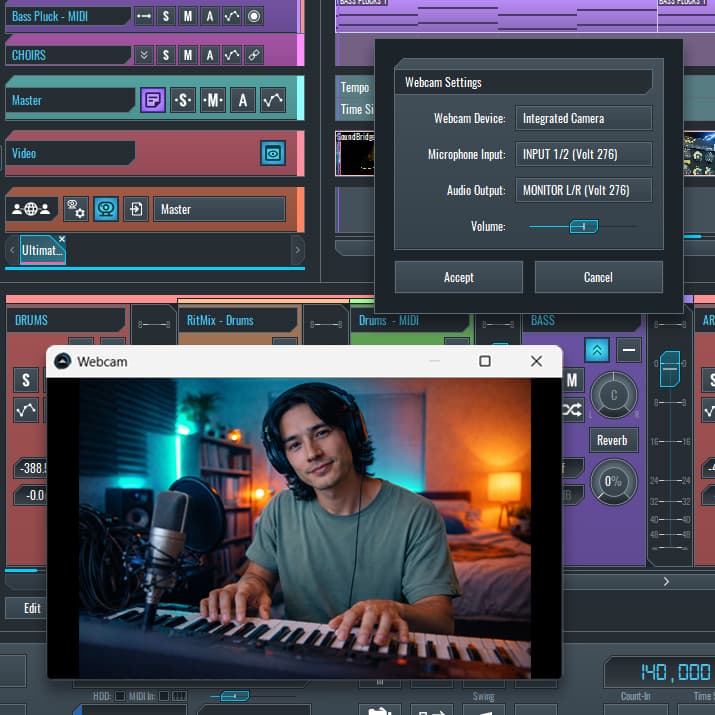Viewport: 715px width, 715px height.
Task: Toggle the A button on Bass Pluck track
Action: point(210,16)
